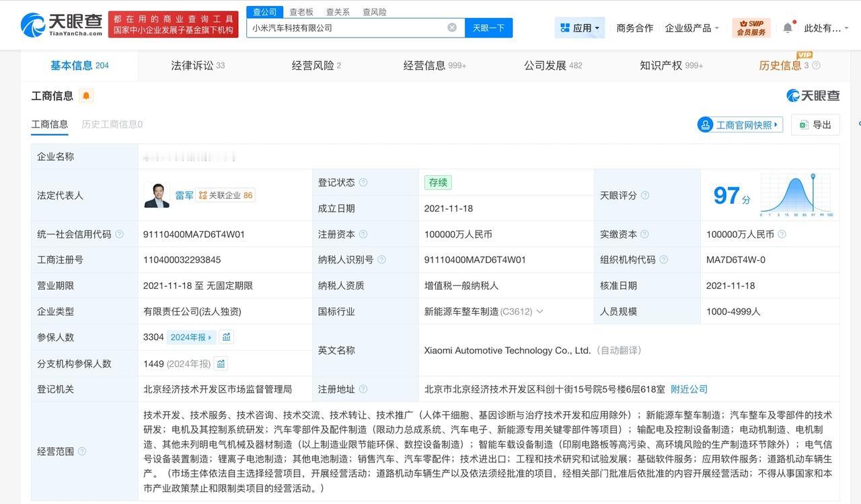Click the calendar icon next to 参保人数

[226, 337]
